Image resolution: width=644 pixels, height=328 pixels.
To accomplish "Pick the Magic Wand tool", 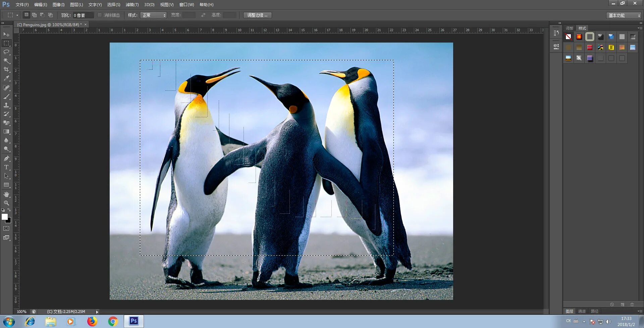I will (6, 61).
